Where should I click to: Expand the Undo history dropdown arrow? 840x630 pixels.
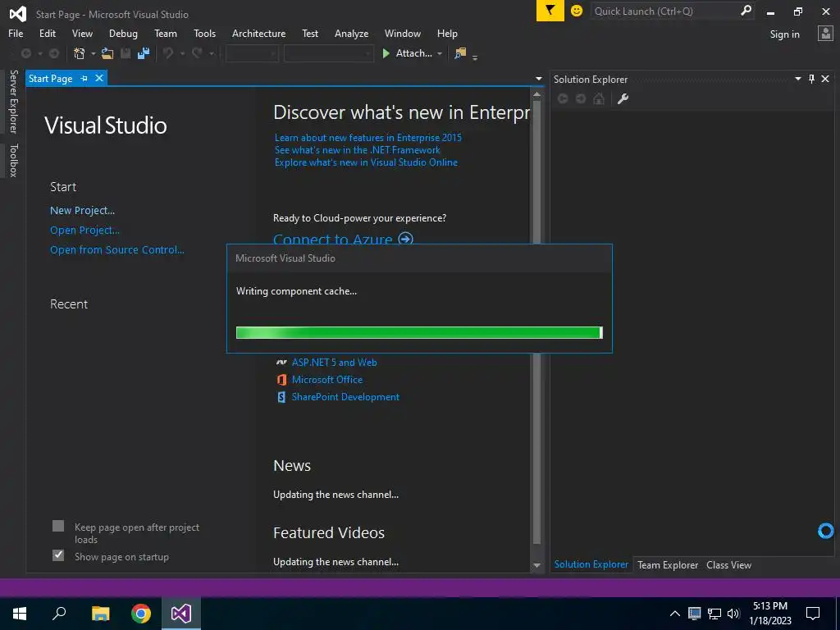tap(182, 53)
